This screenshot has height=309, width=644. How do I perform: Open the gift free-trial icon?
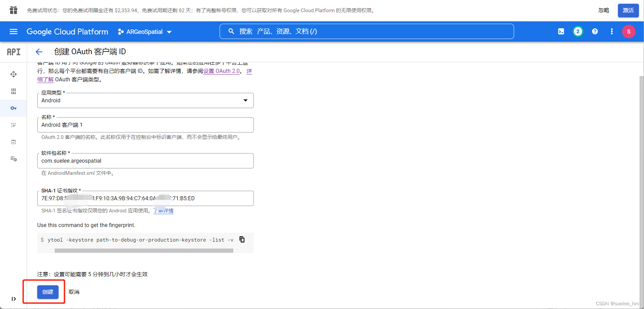[14, 10]
